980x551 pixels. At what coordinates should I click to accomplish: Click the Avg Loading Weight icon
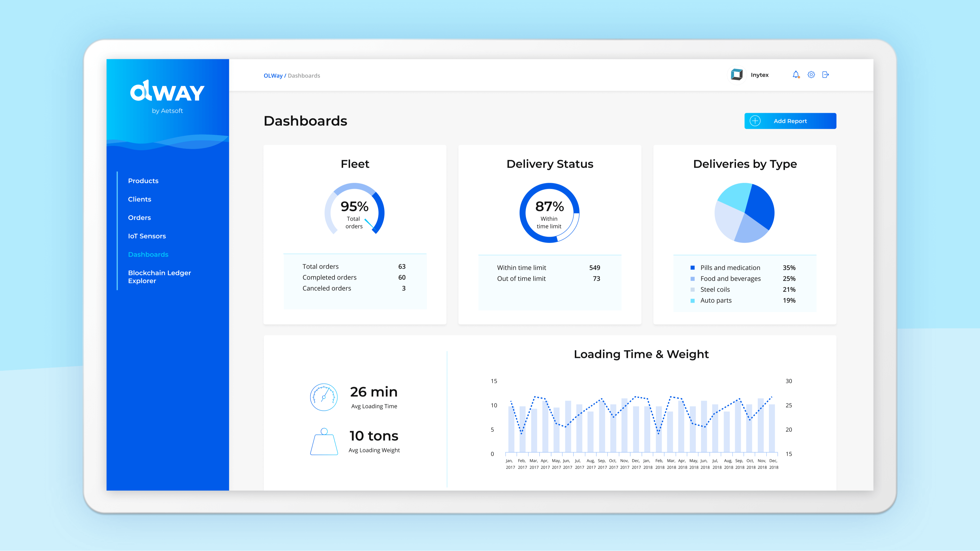tap(324, 442)
